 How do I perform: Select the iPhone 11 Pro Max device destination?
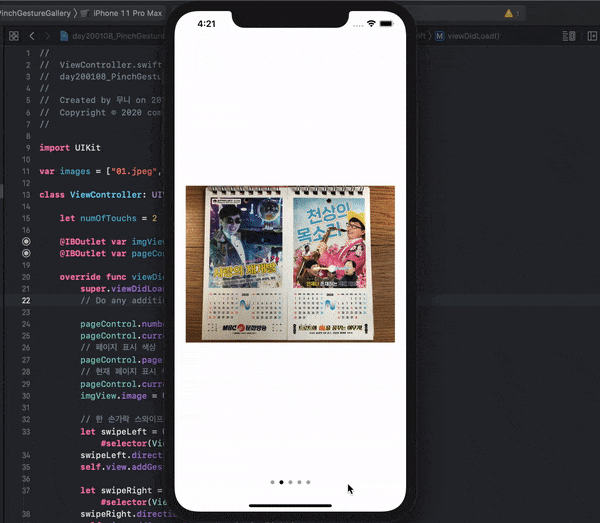tap(127, 13)
